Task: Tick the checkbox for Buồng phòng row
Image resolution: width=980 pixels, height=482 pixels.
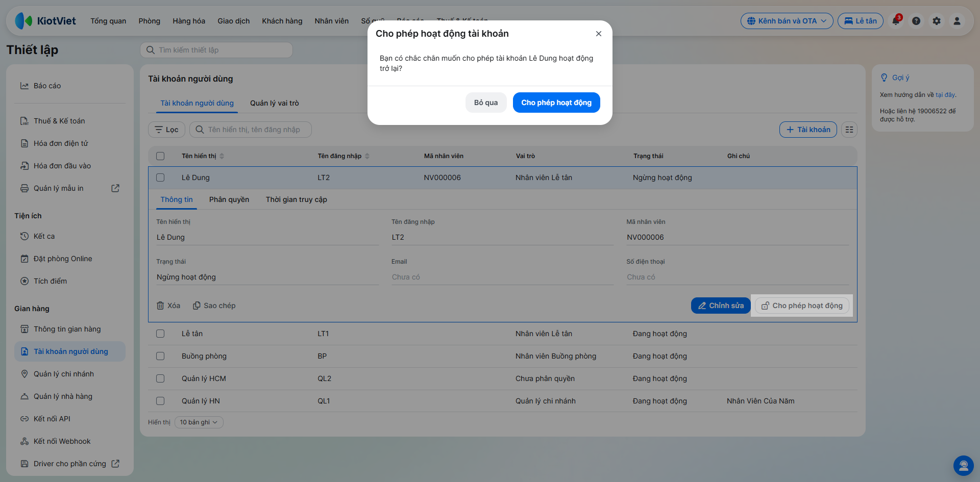Action: [x=160, y=356]
